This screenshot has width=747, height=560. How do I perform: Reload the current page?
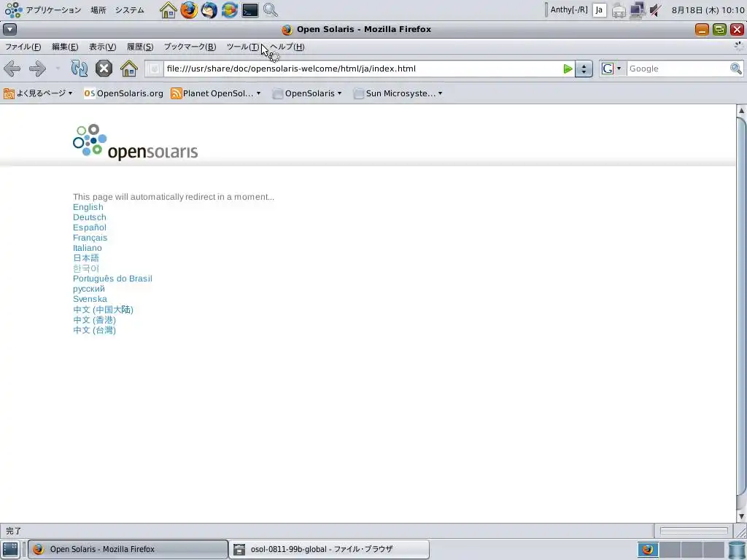[80, 69]
